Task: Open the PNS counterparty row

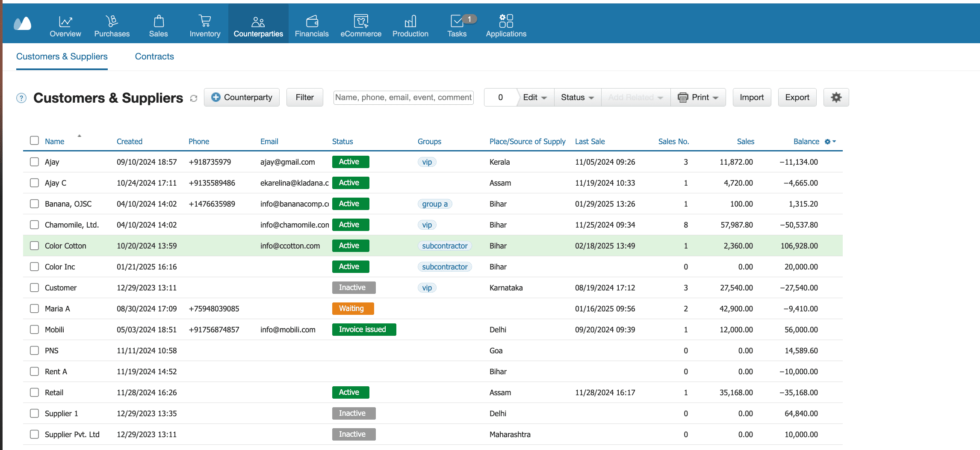Action: click(433, 350)
